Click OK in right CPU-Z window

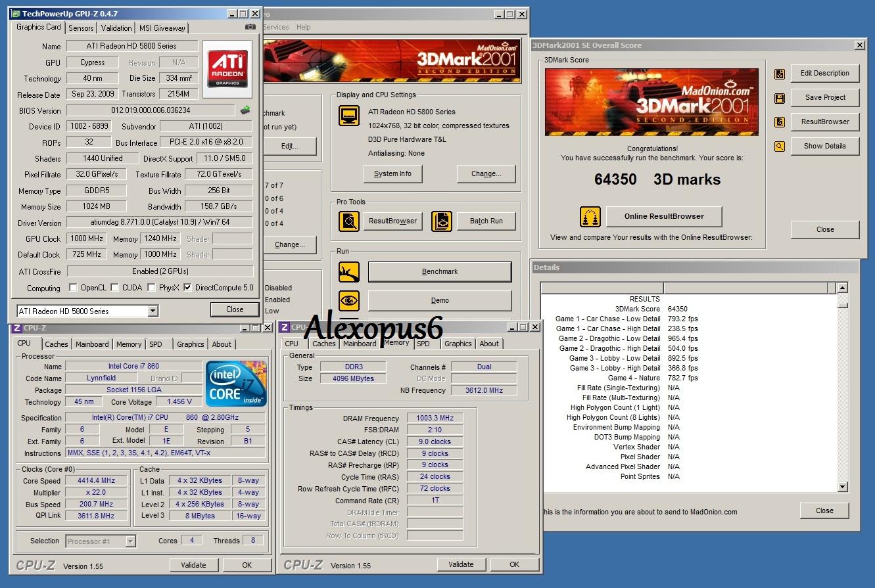pos(515,564)
